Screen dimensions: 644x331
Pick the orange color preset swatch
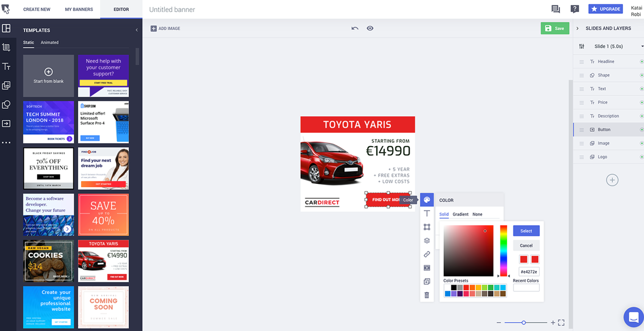[472, 287]
